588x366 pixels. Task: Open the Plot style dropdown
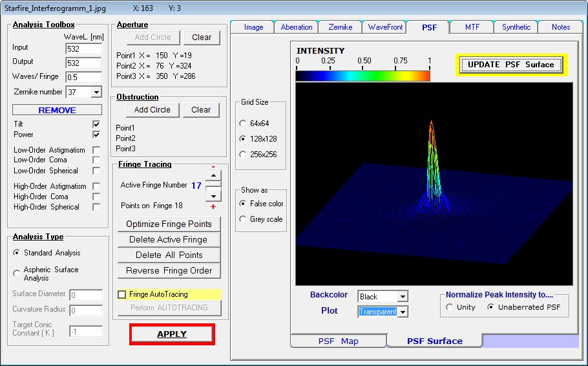point(403,312)
